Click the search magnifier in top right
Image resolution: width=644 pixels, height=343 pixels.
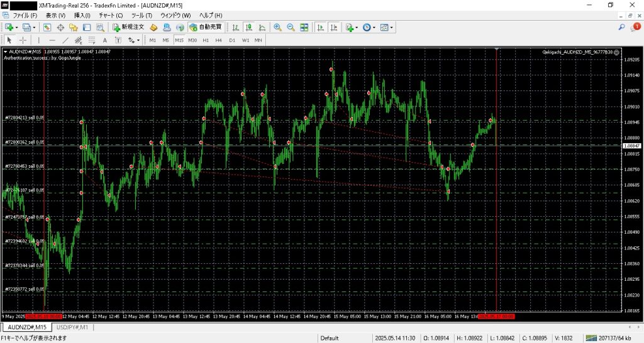point(622,27)
